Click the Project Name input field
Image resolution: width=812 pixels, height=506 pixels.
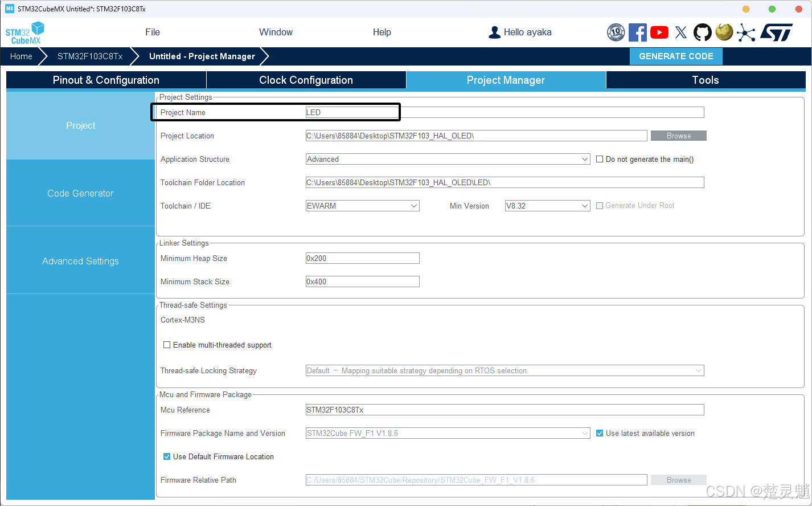click(505, 112)
